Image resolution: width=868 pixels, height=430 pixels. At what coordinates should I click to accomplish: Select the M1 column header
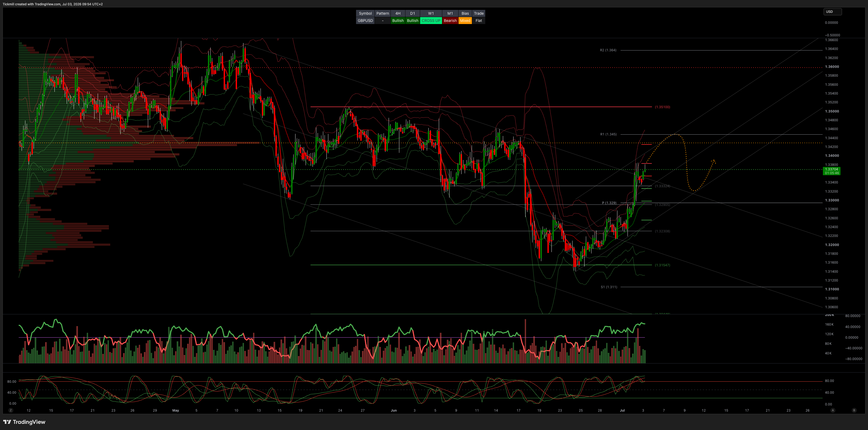click(450, 14)
